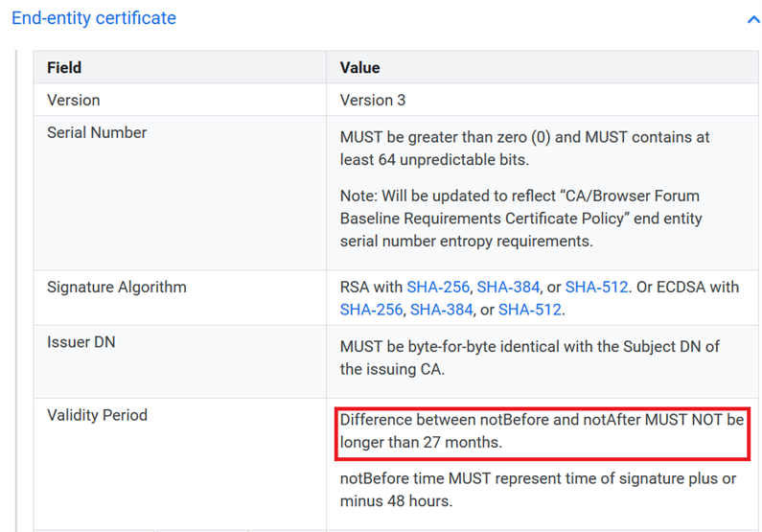Open the SHA-384 link in the RSA list

click(x=508, y=287)
